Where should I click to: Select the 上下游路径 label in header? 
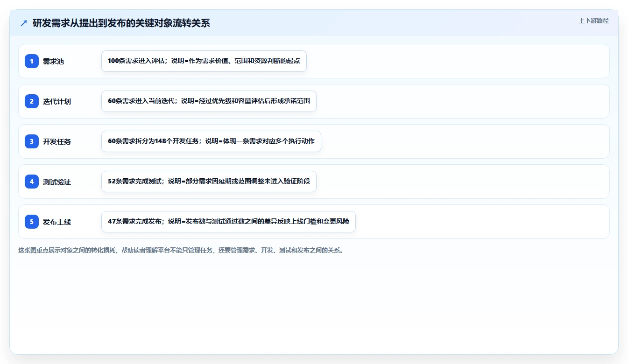(x=593, y=21)
